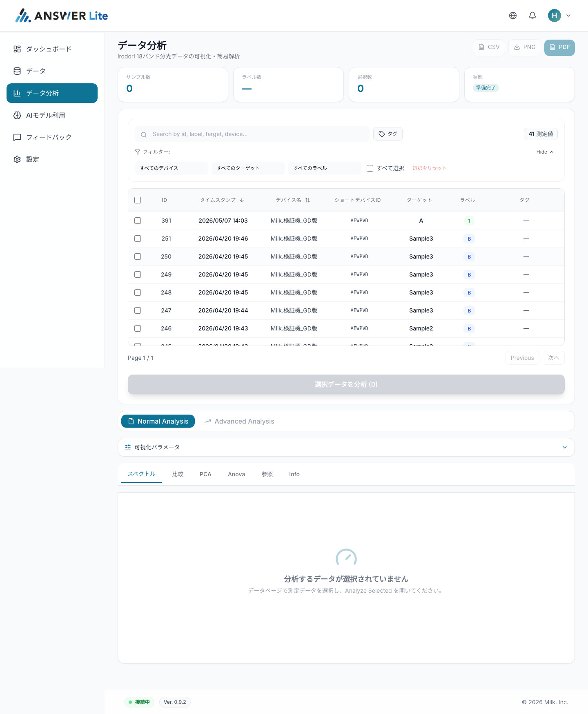Screen dimensions: 588x714
Task: Click 選択をリセット link
Action: click(x=430, y=168)
